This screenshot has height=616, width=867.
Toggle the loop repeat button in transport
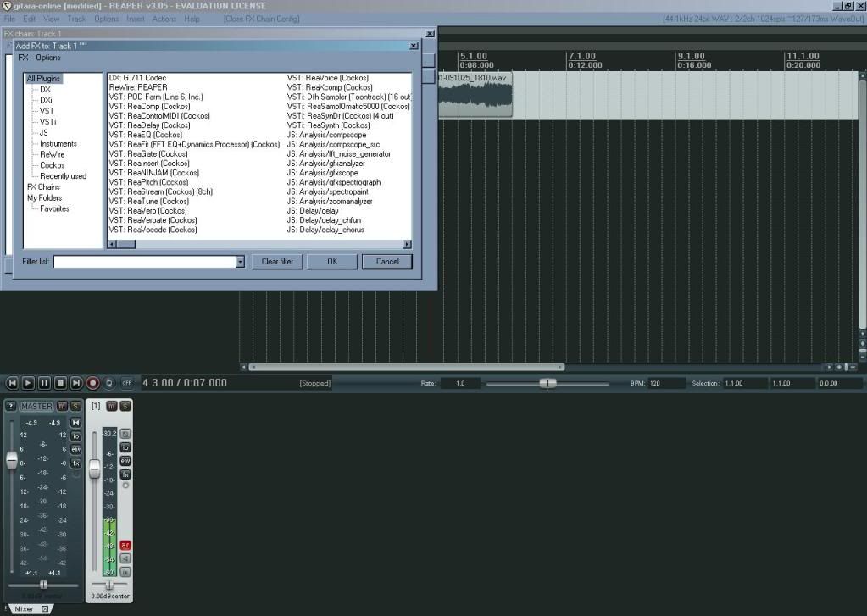coord(109,383)
